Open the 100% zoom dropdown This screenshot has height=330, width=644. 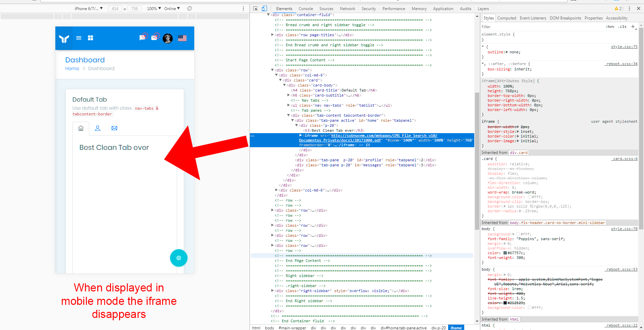(x=154, y=8)
